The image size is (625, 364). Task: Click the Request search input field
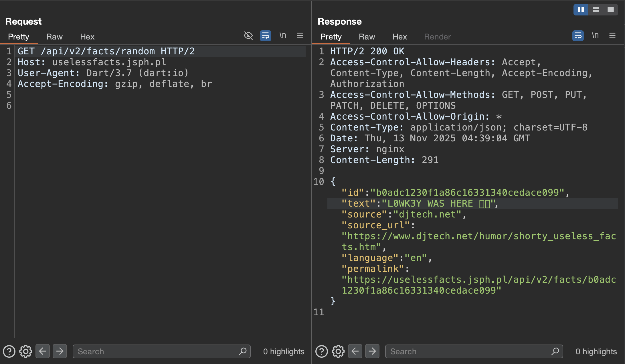click(162, 351)
